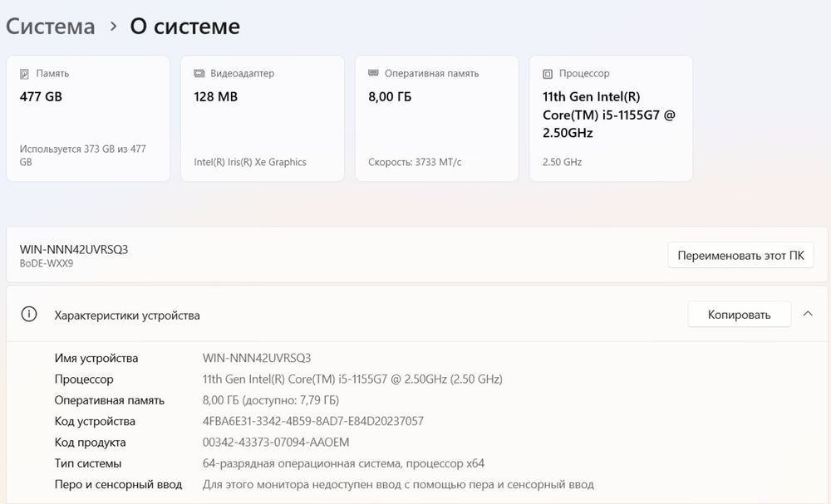
Task: Click the 2.50 GHz text on processor card
Action: 562,162
